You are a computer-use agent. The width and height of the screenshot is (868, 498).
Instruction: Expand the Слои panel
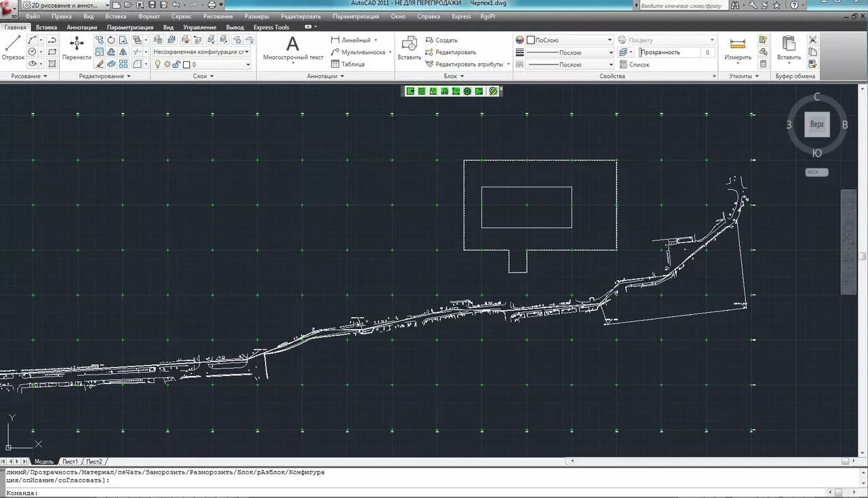[203, 76]
